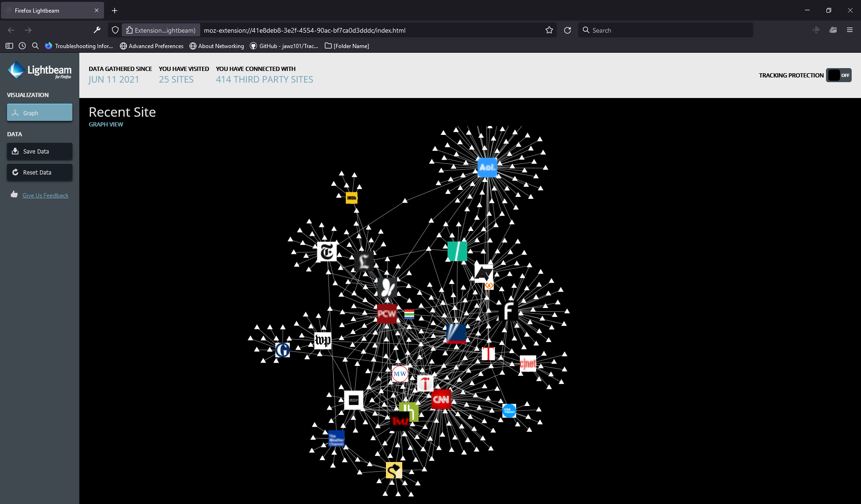Show history via clock icon

tap(22, 46)
